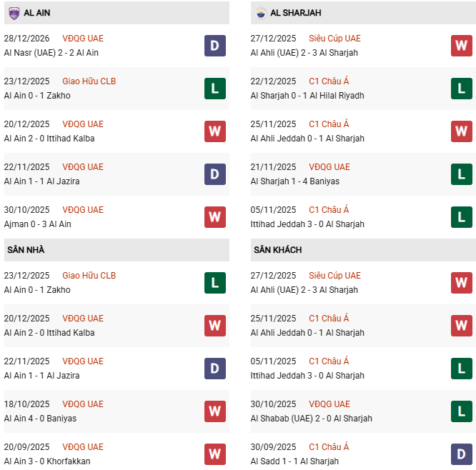Click the D badge for Al Nasr match

tap(215, 46)
